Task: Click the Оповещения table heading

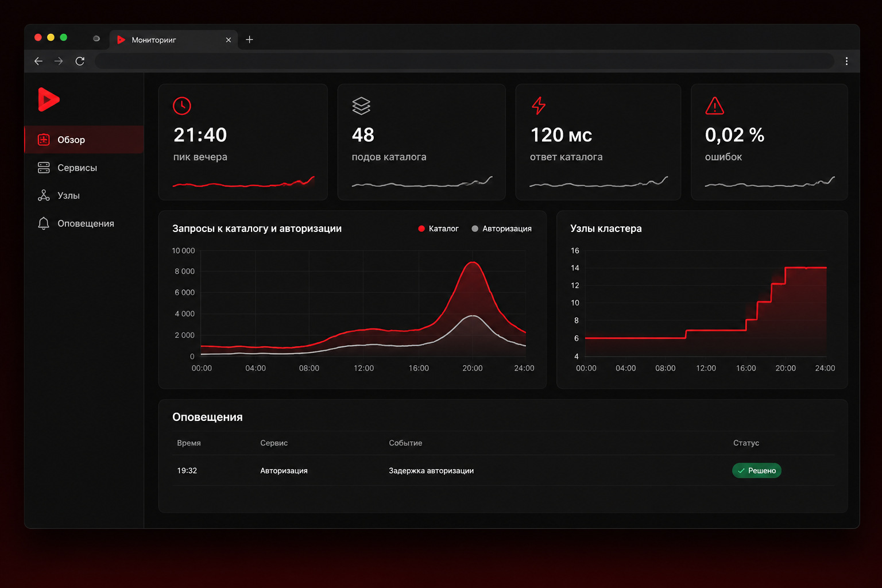Action: (207, 417)
